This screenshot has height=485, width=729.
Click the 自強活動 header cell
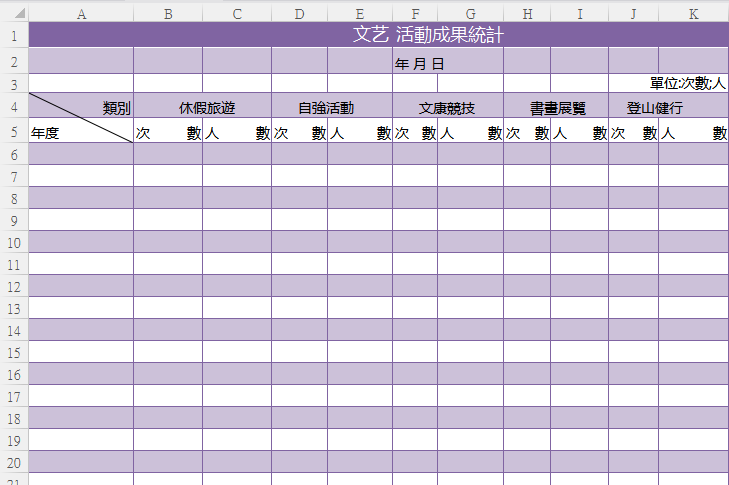click(326, 107)
